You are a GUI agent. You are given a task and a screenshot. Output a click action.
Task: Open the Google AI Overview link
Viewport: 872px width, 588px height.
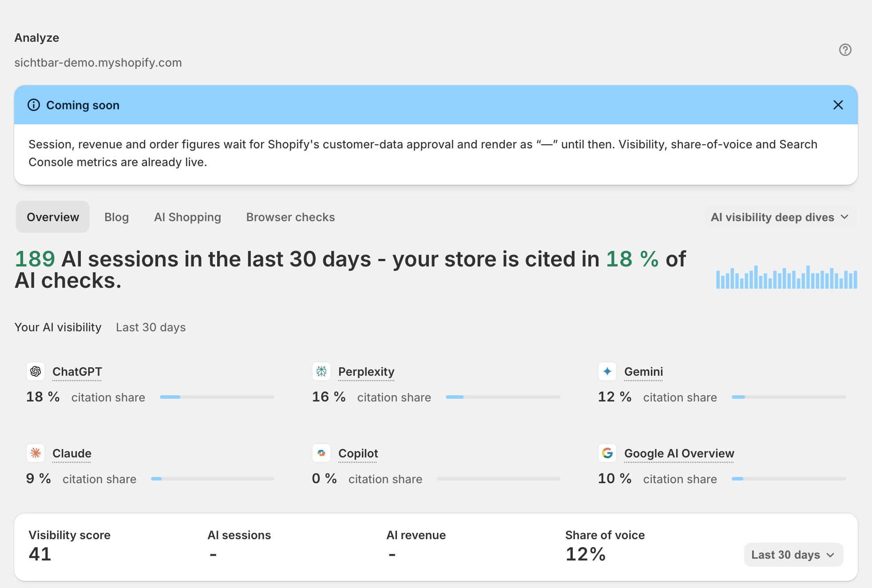pyautogui.click(x=679, y=453)
